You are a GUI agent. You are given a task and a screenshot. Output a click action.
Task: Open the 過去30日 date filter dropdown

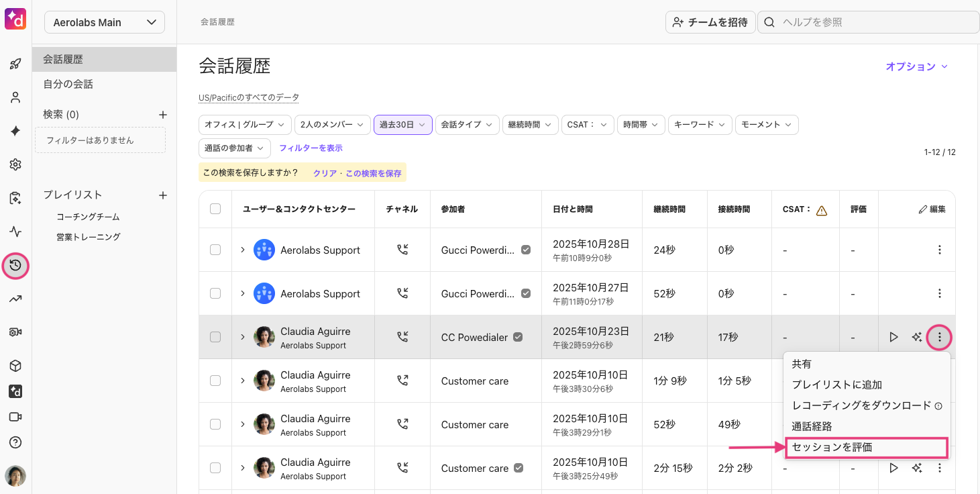[402, 125]
